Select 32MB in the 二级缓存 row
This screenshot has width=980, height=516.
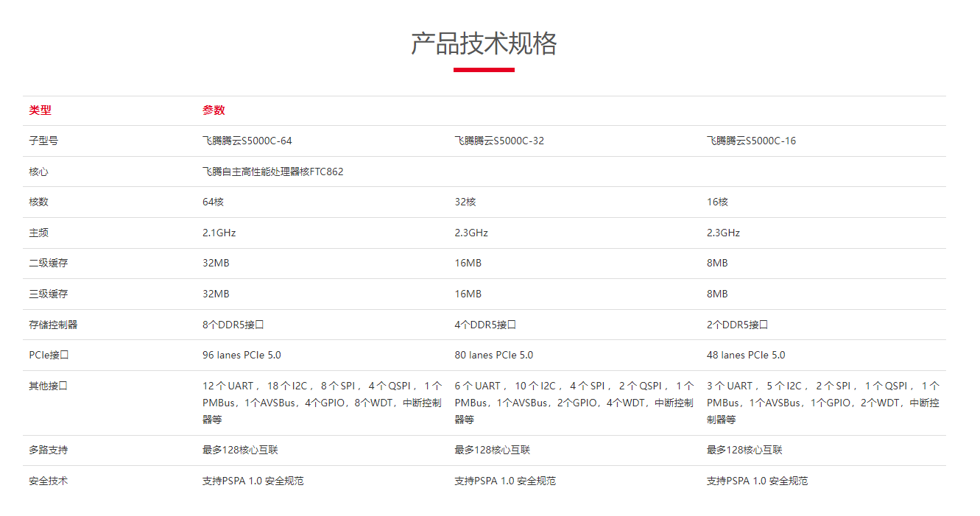(x=216, y=263)
